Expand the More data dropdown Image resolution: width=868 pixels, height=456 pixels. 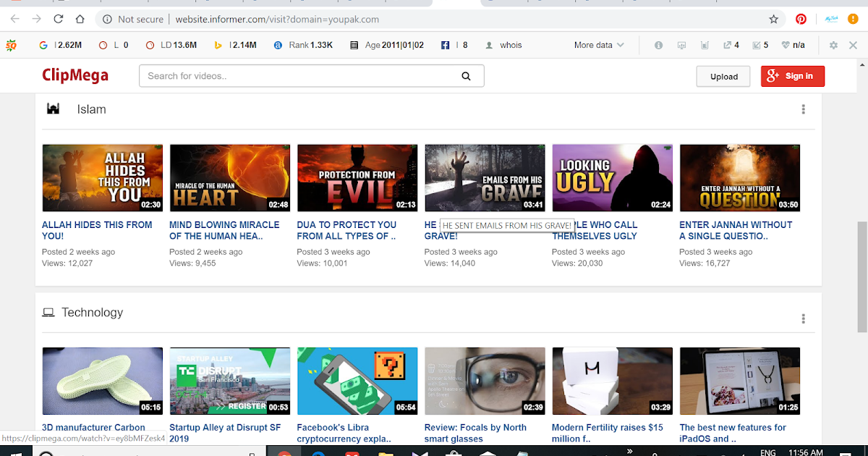599,45
